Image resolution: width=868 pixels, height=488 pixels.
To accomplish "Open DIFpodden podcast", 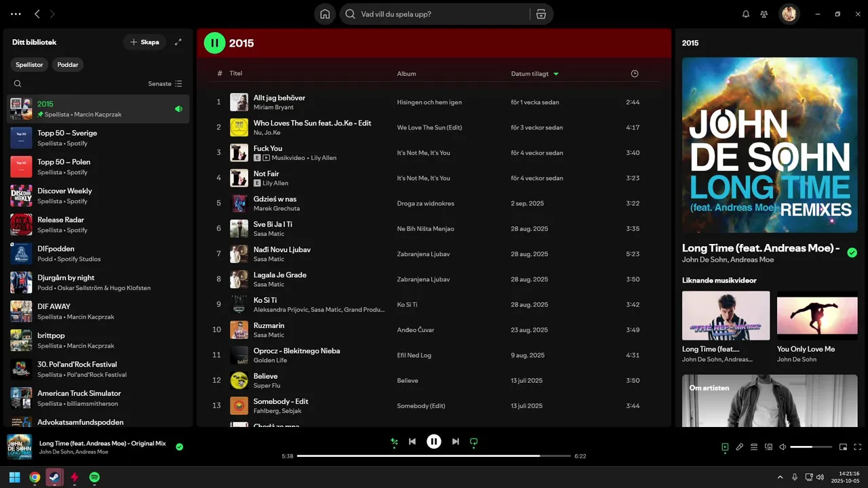I will click(x=98, y=253).
